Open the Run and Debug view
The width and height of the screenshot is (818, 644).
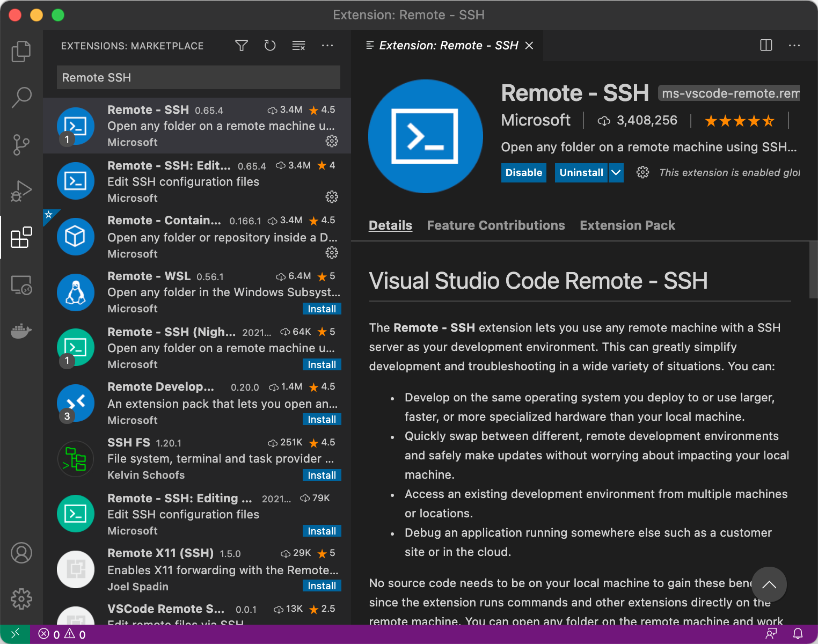21,191
